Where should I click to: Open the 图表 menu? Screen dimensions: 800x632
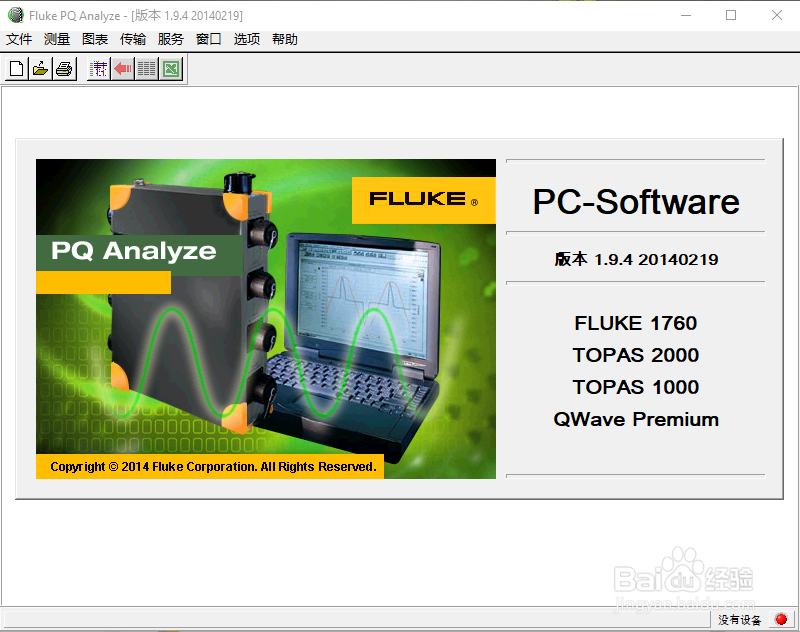(95, 39)
